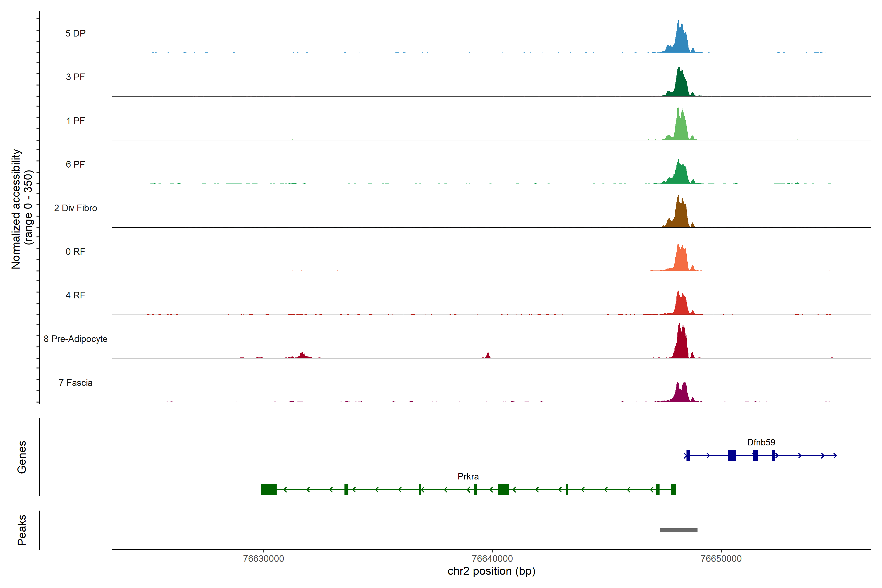Click the 5 DP track label
This screenshot has width=882, height=588.
click(75, 33)
